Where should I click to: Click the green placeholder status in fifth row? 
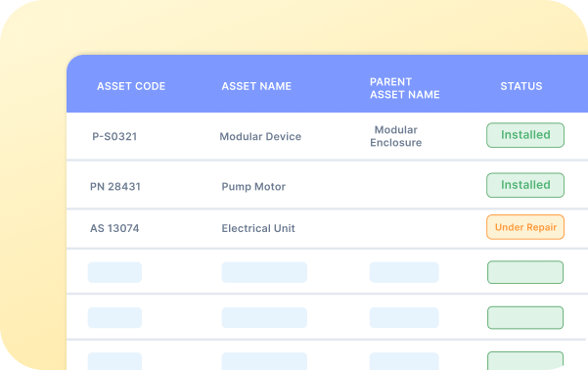coord(525,317)
